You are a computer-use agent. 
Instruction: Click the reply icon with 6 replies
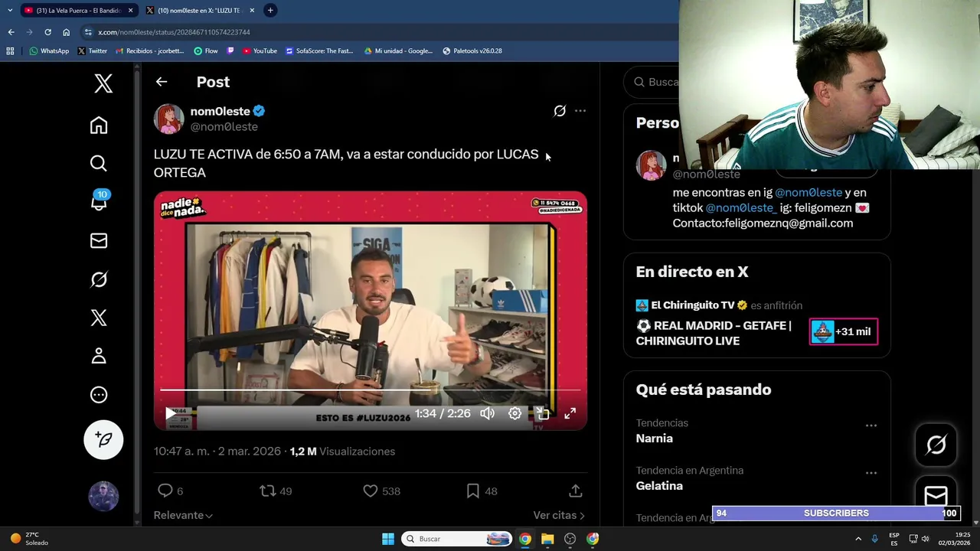coord(165,491)
